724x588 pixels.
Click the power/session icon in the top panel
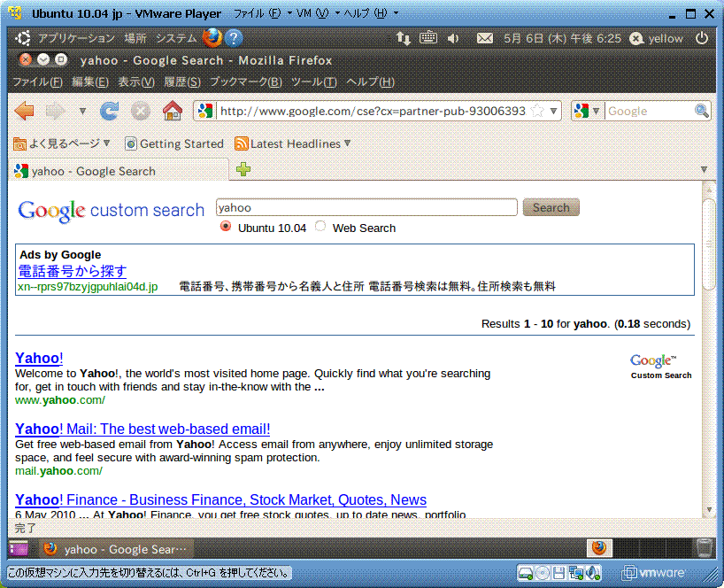[x=701, y=38]
